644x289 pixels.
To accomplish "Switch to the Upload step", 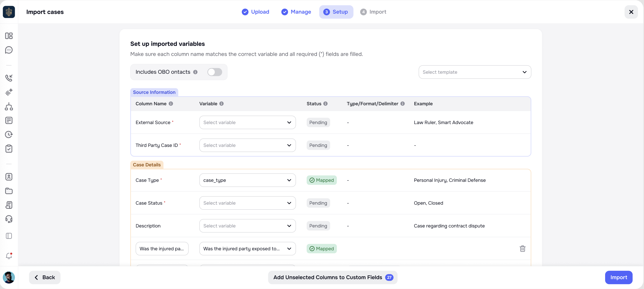I will 255,12.
